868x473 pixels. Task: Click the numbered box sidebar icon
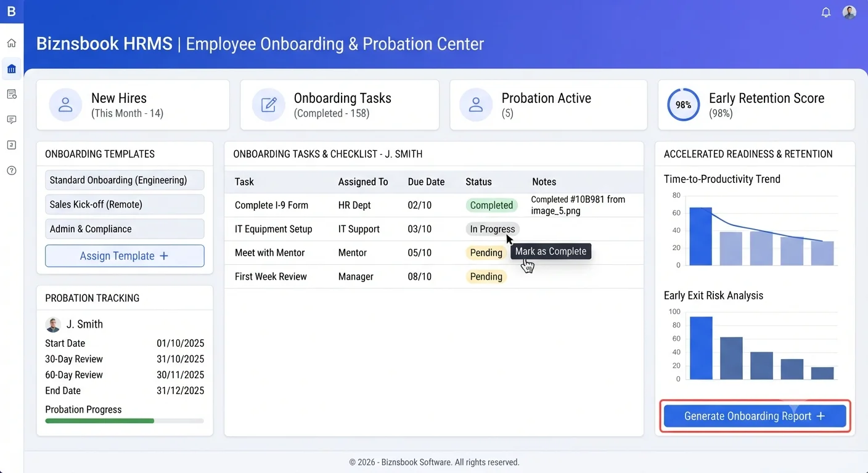11,145
